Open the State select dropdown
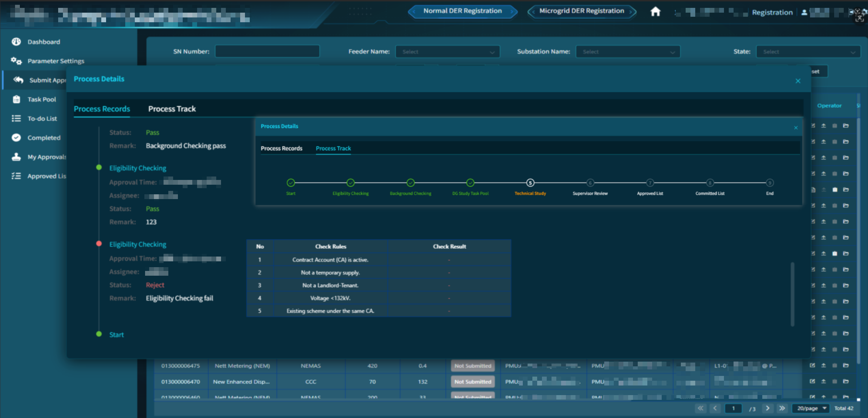Screen dimensions: 868x418 [808, 52]
